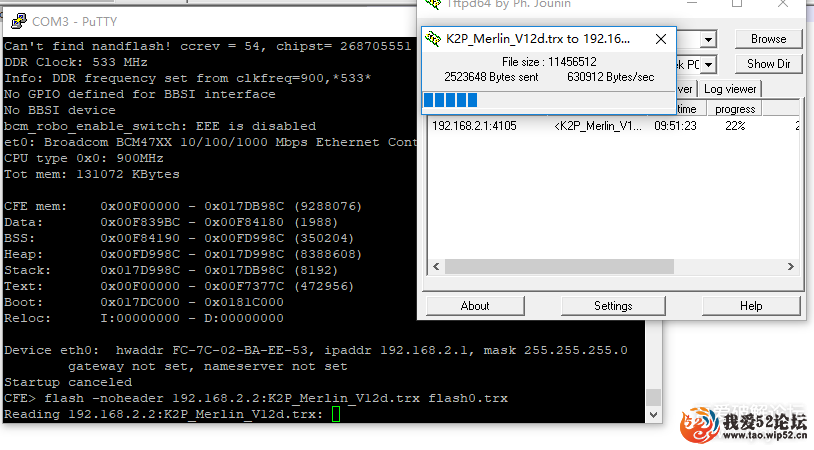Click the green terminal cursor in PuTTY

(x=336, y=414)
